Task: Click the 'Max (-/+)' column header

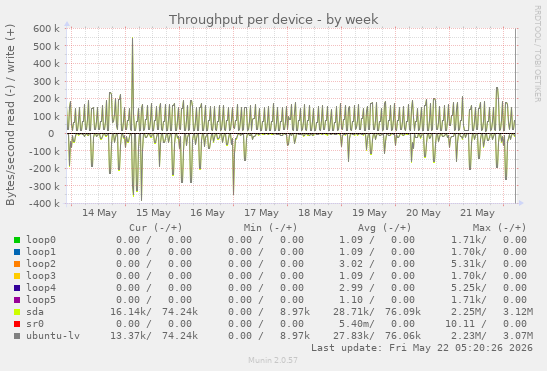Action: pos(499,228)
